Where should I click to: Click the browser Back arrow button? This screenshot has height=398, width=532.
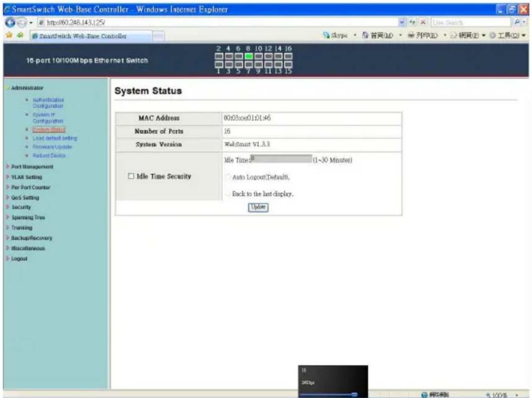10,22
